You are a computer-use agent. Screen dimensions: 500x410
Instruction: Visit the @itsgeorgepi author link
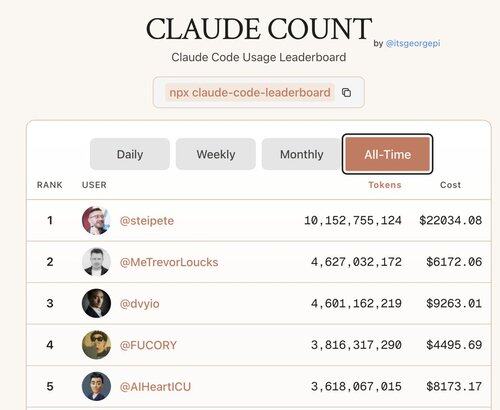[x=413, y=43]
